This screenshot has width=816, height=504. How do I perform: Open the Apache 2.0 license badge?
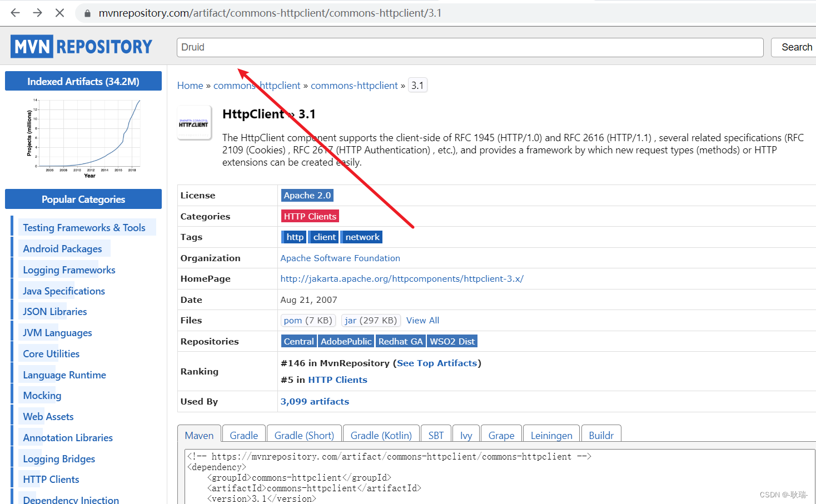coord(307,196)
